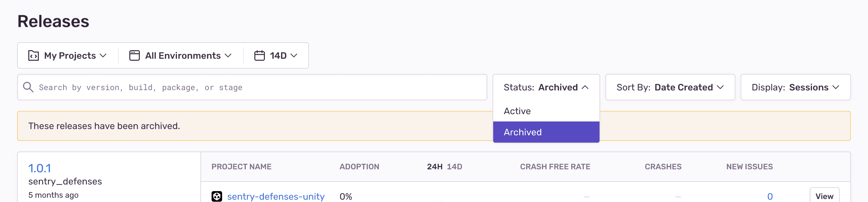Select Archived from the status menu
The image size is (868, 202).
pyautogui.click(x=522, y=132)
